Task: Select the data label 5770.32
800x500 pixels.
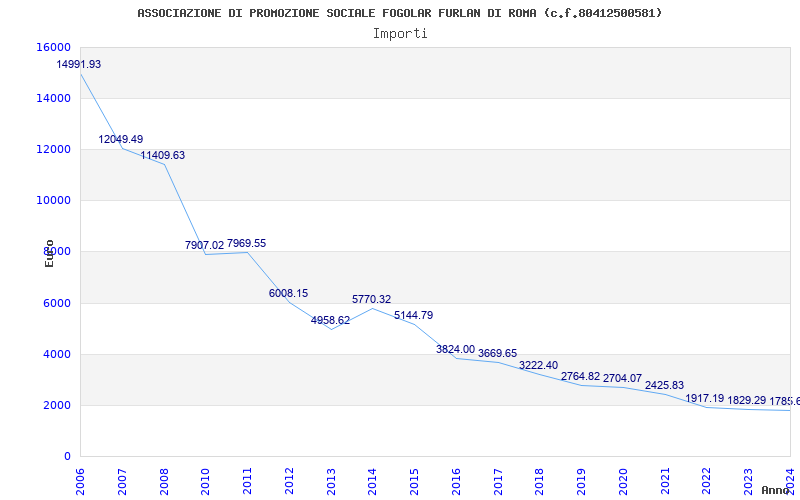Action: (x=371, y=299)
